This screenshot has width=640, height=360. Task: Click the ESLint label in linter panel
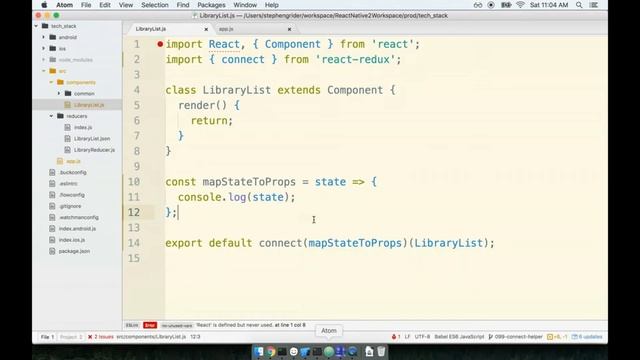pos(132,325)
